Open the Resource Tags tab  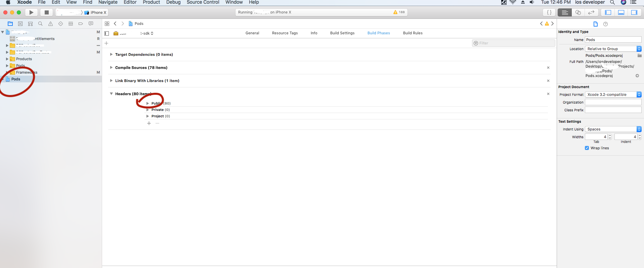click(x=285, y=33)
